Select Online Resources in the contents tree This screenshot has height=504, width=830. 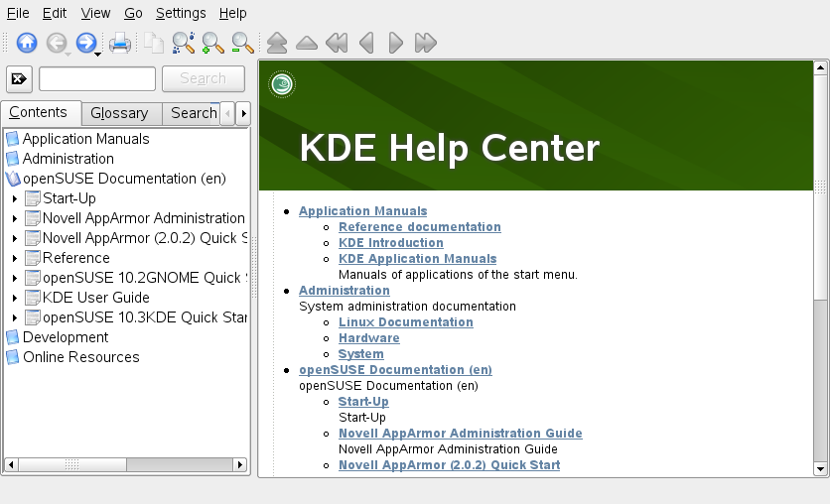(80, 357)
